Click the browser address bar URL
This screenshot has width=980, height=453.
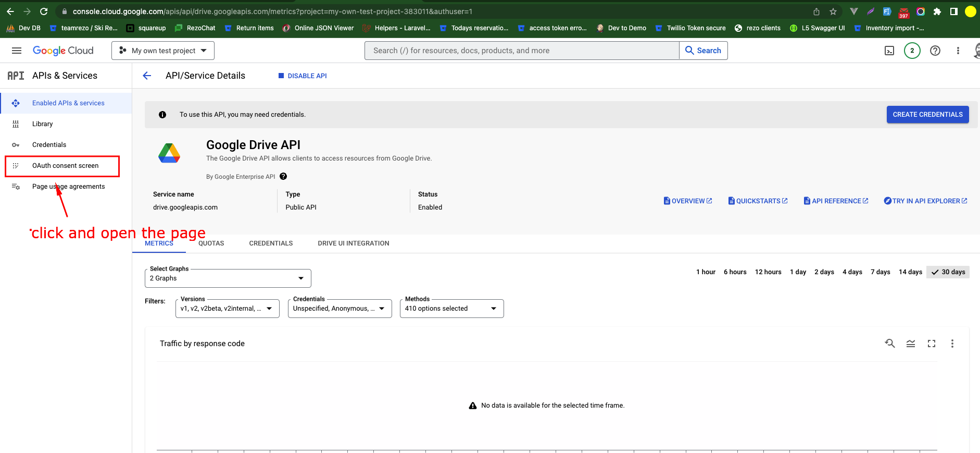pos(272,11)
